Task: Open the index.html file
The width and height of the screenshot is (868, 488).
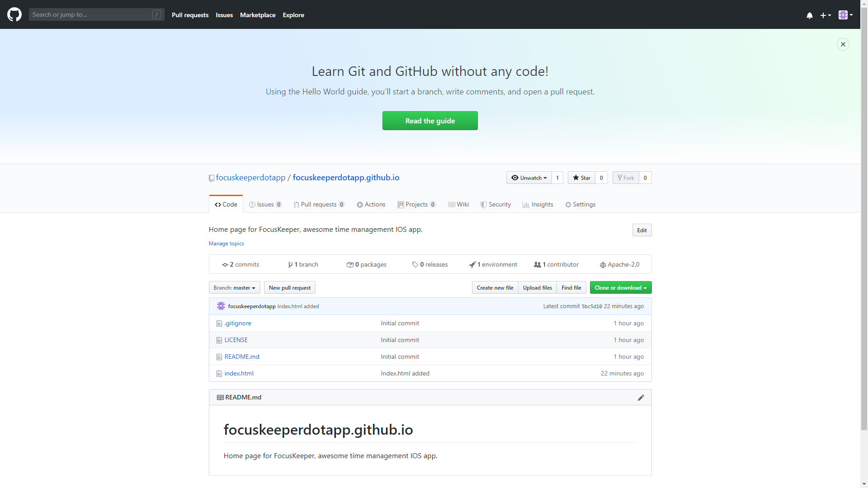Action: 239,374
